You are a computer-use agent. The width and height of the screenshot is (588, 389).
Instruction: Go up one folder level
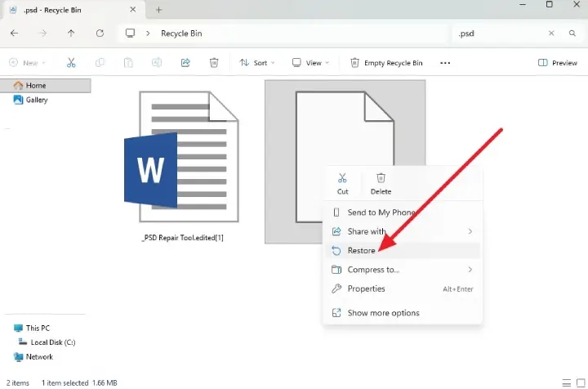click(71, 34)
